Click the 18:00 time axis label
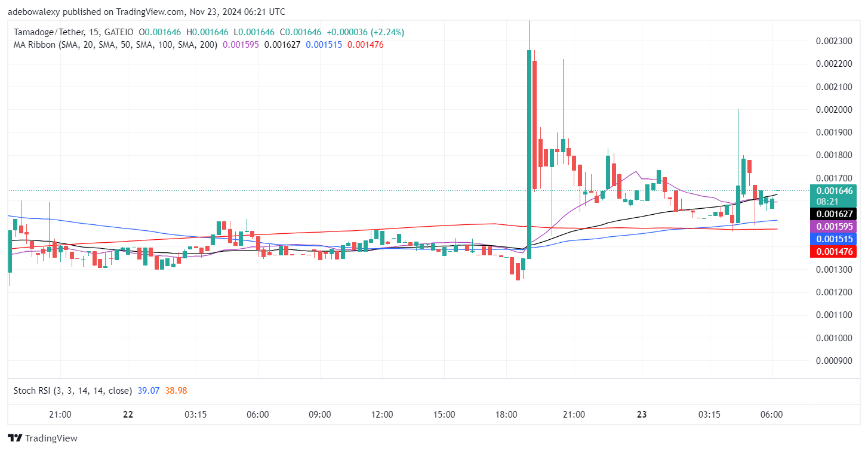This screenshot has width=868, height=451. tap(506, 414)
